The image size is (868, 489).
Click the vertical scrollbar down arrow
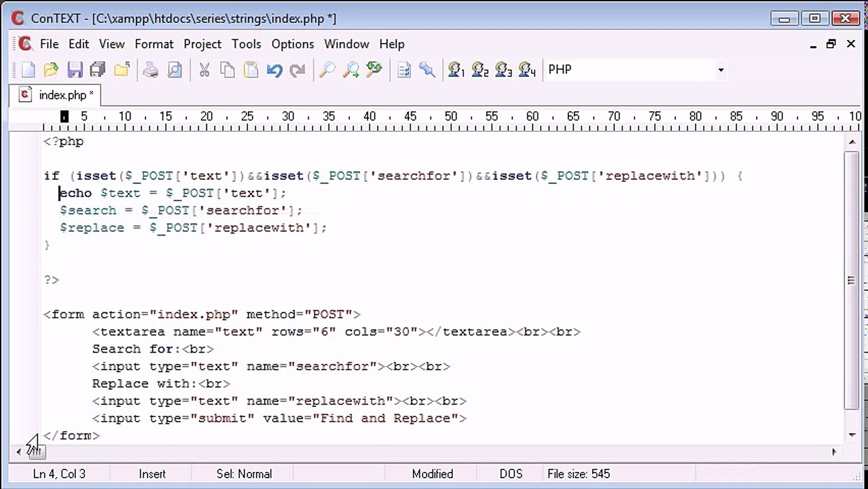852,434
